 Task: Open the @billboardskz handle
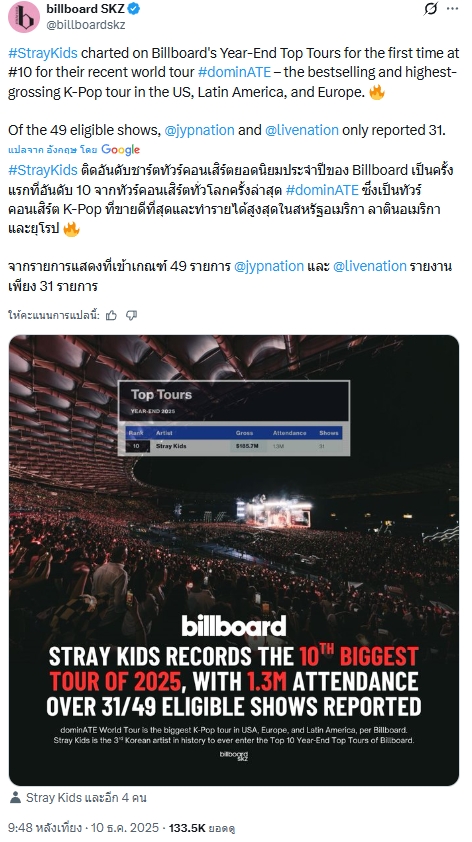86,24
